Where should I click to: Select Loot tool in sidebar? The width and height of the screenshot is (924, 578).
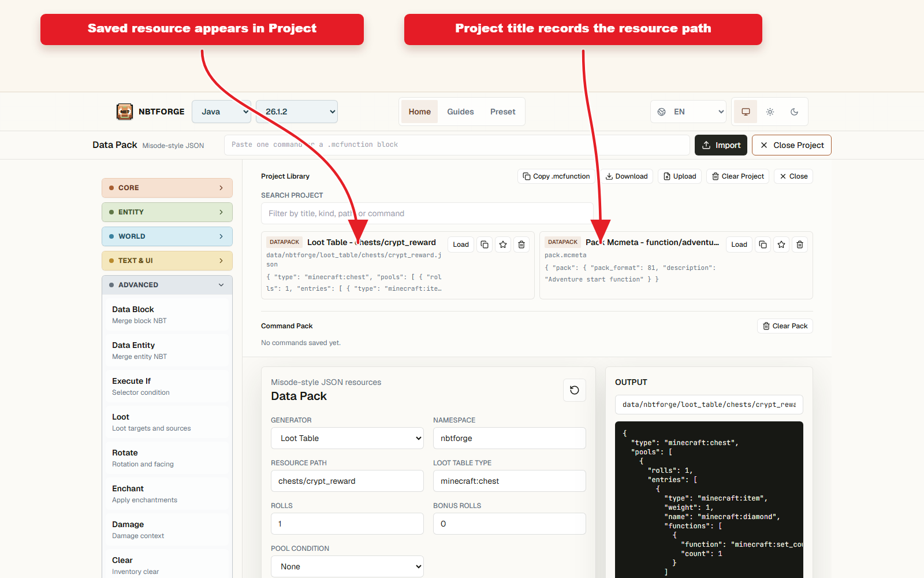[x=167, y=422]
